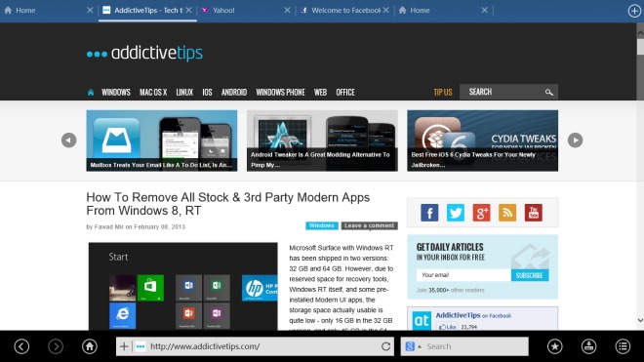The image size is (644, 362).
Task: Open the IOS navigation item
Action: point(207,93)
